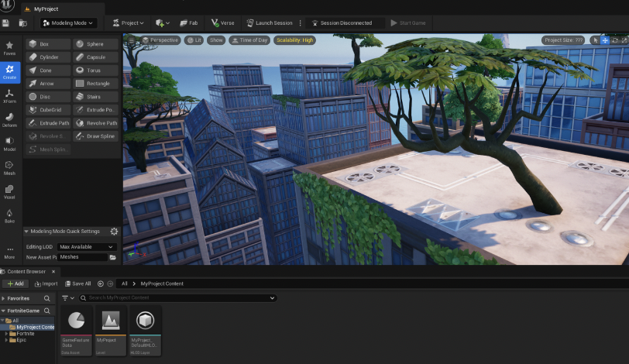629x364 pixels.
Task: Select the Rectangle primitive tool
Action: (95, 84)
